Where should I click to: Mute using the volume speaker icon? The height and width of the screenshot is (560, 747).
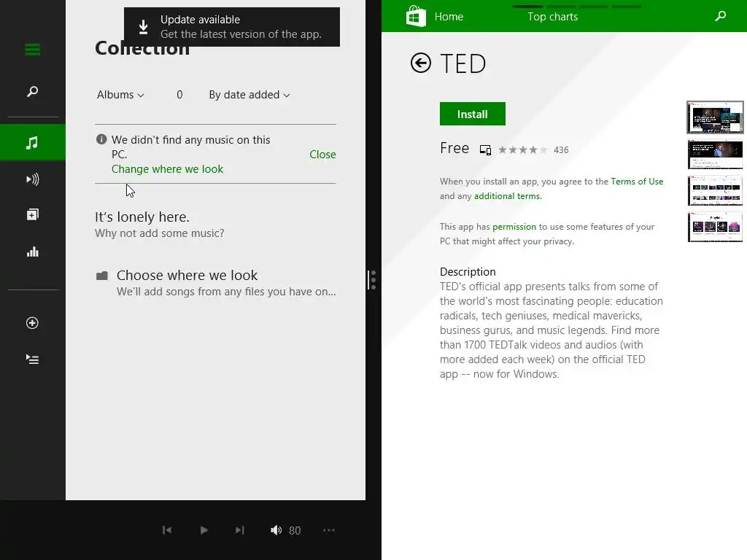coord(276,530)
